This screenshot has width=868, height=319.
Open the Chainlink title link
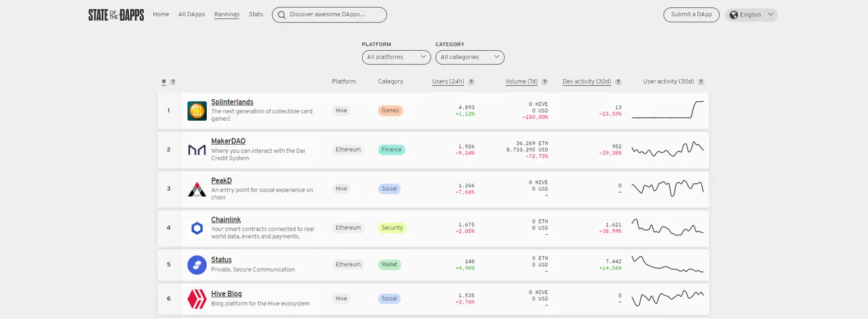(226, 220)
